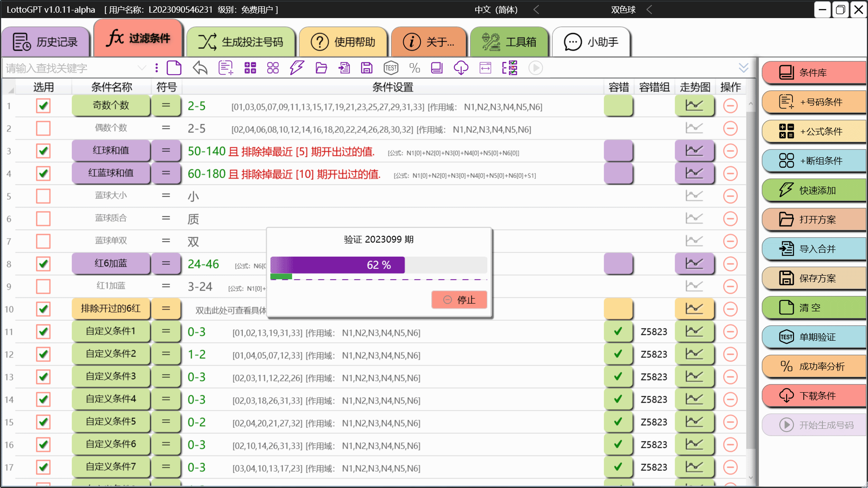Open trend chart for 排除开过的6红 row
Viewport: 868px width, 488px height.
[x=694, y=309]
